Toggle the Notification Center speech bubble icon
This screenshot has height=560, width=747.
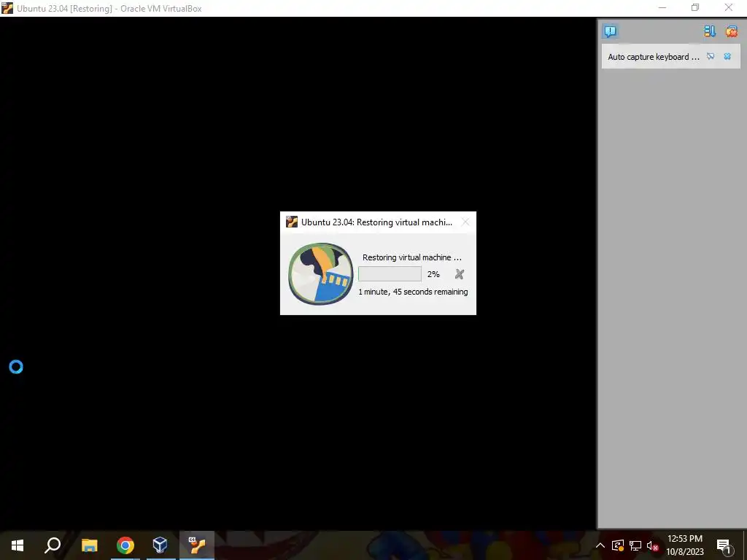pos(611,31)
